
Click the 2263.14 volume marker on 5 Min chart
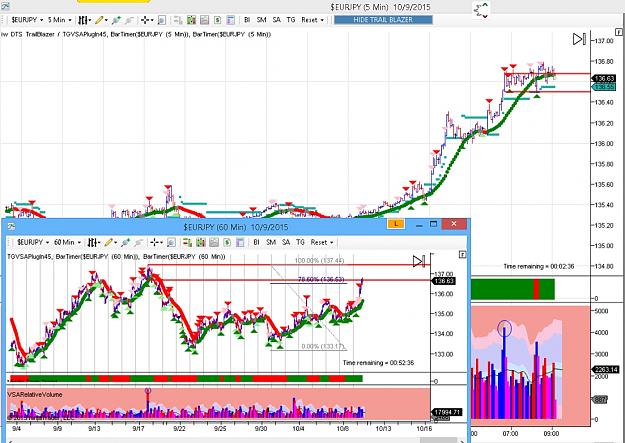[x=605, y=369]
